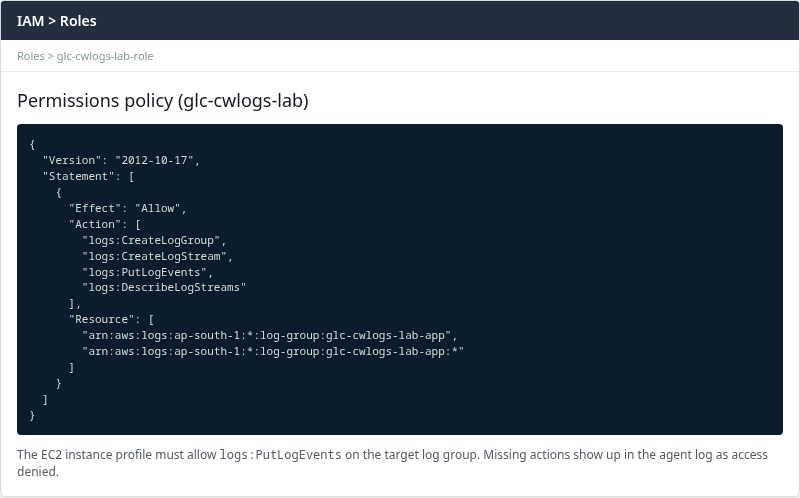Select the logs:PutLogEvents action in the JSON
This screenshot has width=800, height=498.
(147, 272)
